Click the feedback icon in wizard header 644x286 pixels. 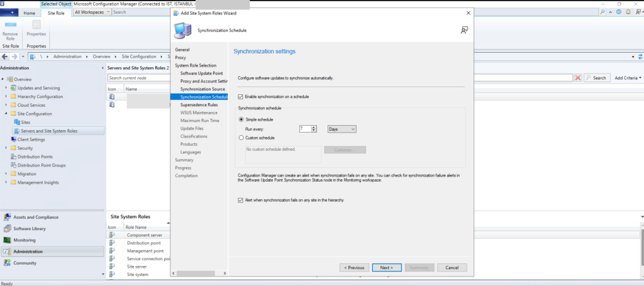tap(464, 30)
